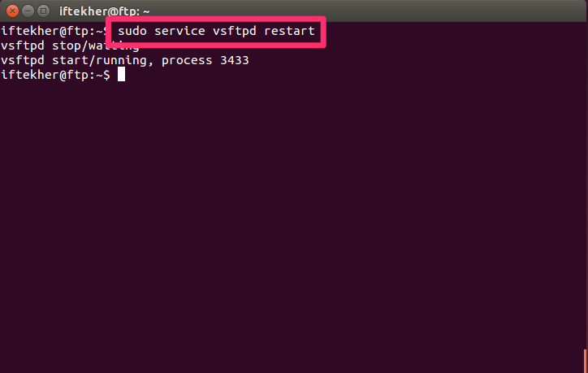Click the word process in the output
Screen dimensions: 588x373
point(187,60)
